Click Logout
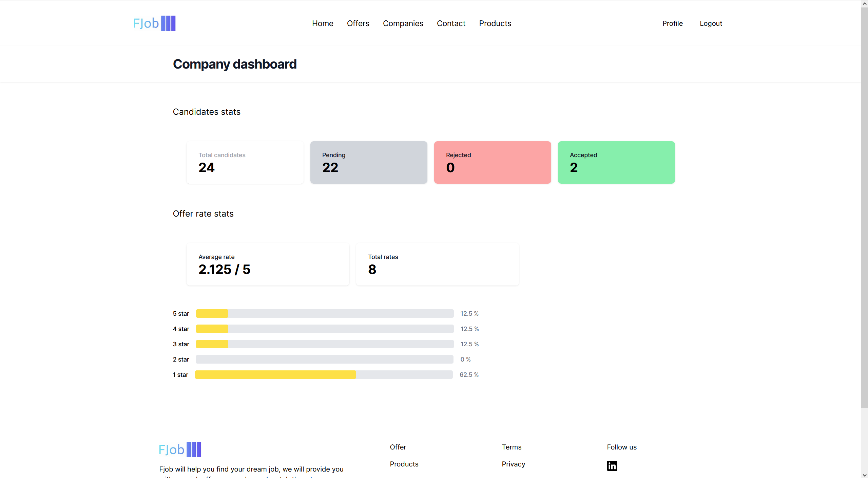Viewport: 868px width, 478px height. pos(711,23)
